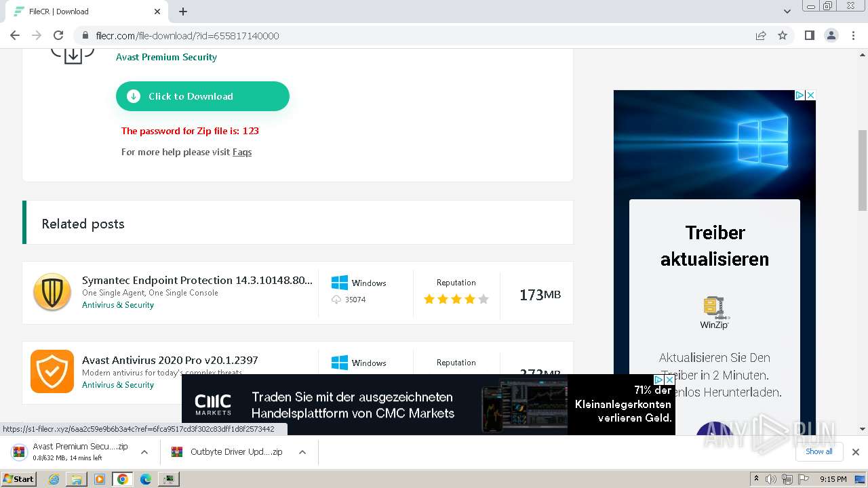Close the CMC Markets banner ad
This screenshot has width=868, height=488.
tap(669, 380)
